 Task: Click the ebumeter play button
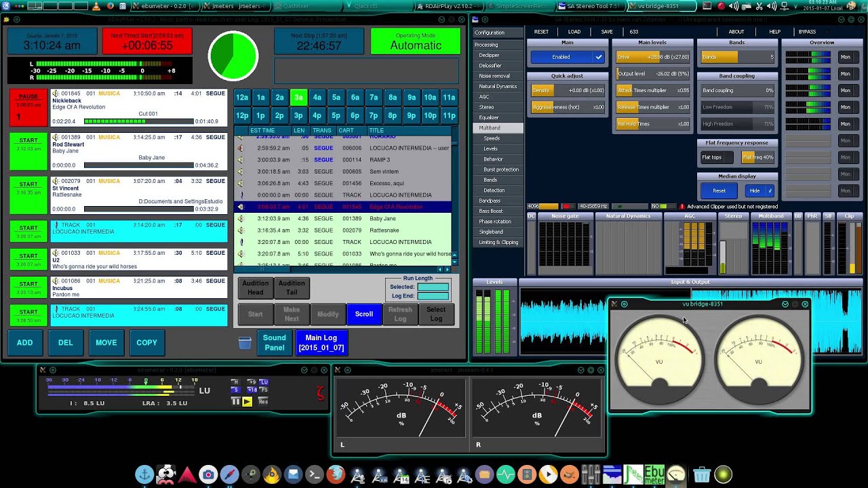coord(247,401)
